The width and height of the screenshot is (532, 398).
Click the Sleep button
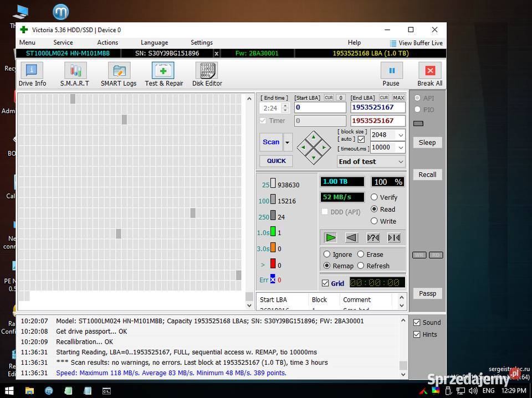coord(427,142)
